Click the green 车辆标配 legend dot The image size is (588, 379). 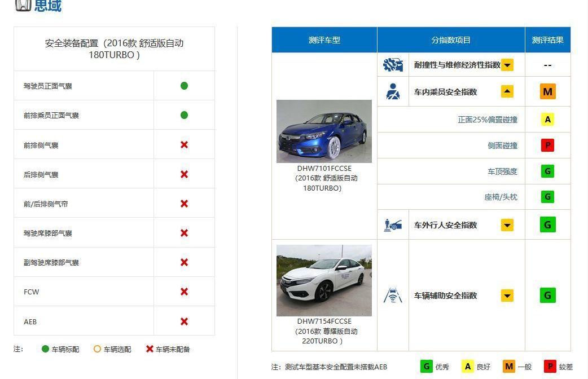pyautogui.click(x=45, y=349)
